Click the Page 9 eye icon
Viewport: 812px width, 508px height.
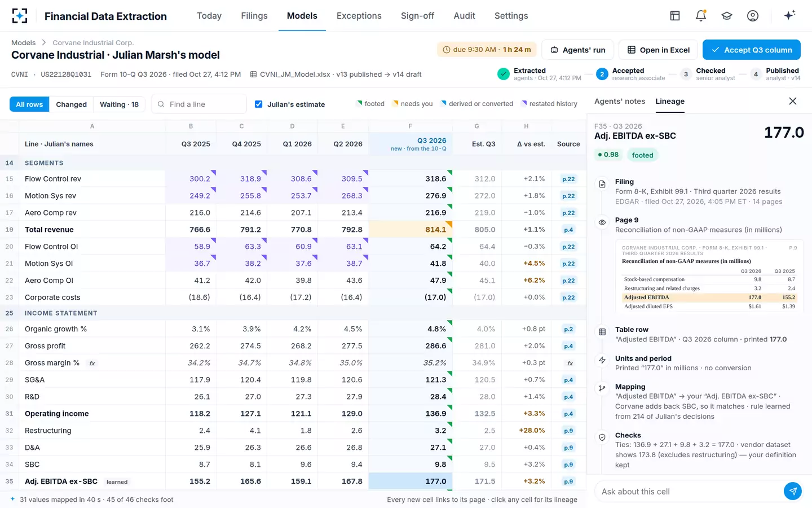(602, 222)
